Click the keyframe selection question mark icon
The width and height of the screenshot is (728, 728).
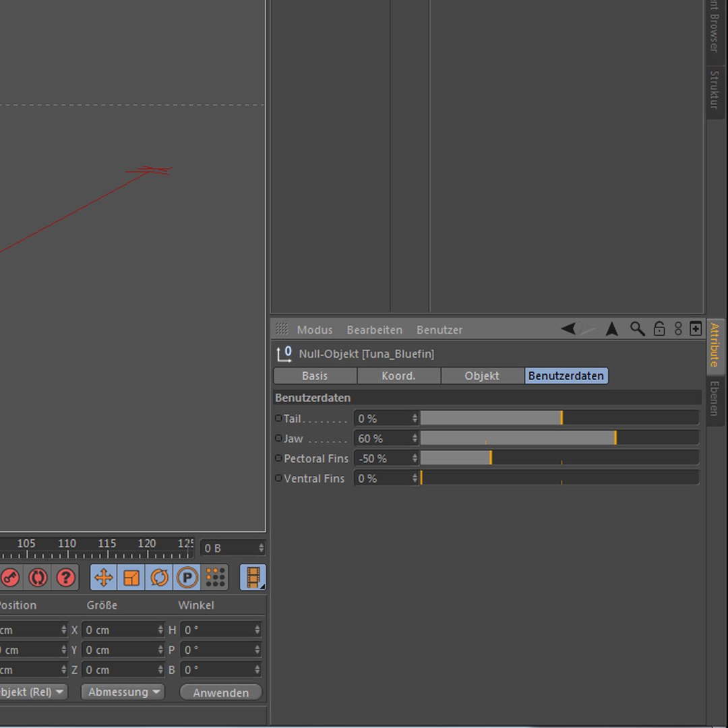(65, 578)
